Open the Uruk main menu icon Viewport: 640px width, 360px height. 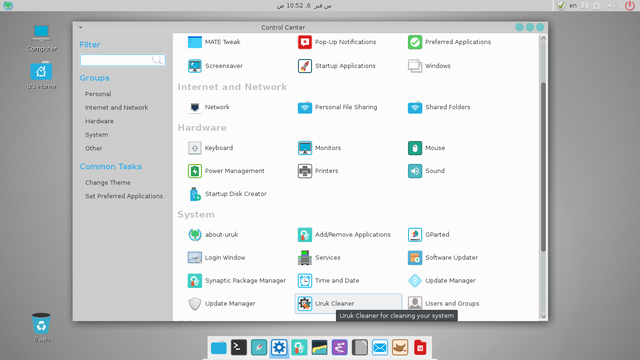point(8,5)
